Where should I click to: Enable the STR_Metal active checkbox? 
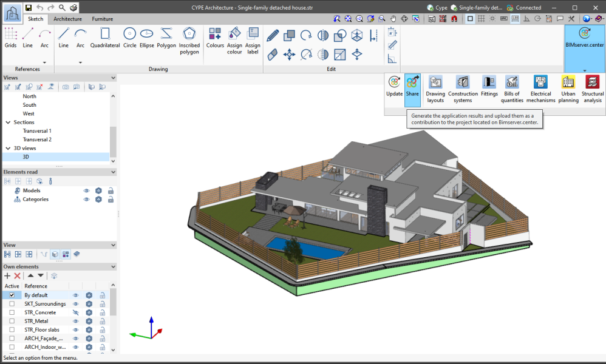12,321
